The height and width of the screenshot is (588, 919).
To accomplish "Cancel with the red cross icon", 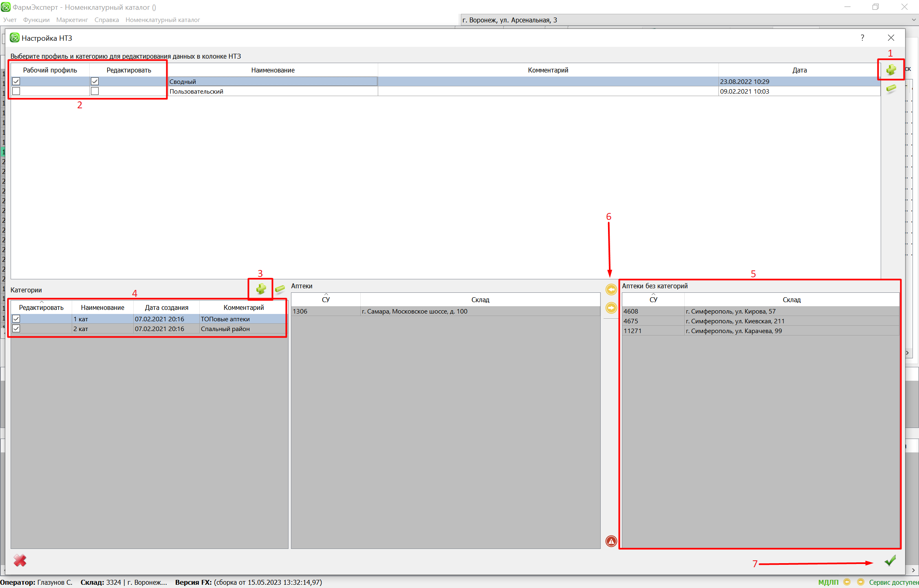I will pyautogui.click(x=20, y=561).
